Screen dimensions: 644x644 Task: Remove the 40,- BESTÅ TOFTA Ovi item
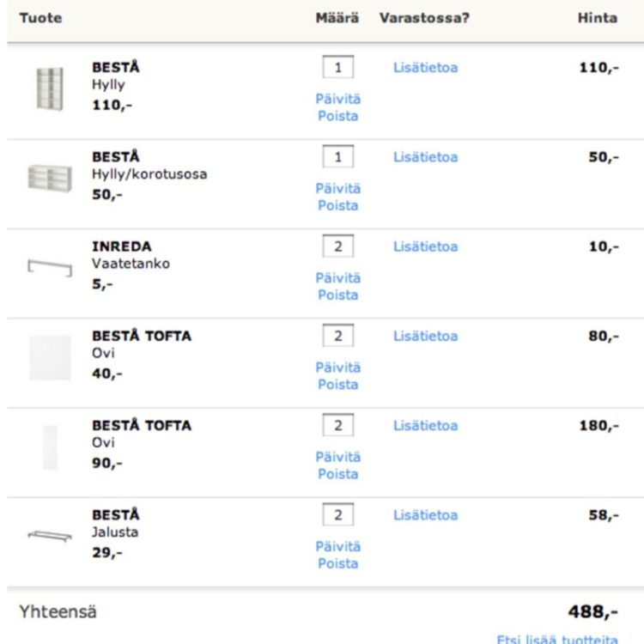338,385
